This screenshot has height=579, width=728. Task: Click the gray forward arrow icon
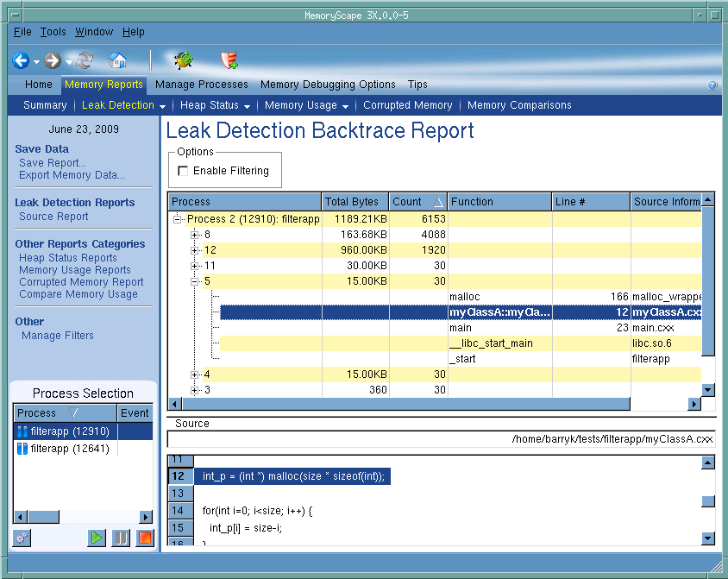tap(53, 60)
